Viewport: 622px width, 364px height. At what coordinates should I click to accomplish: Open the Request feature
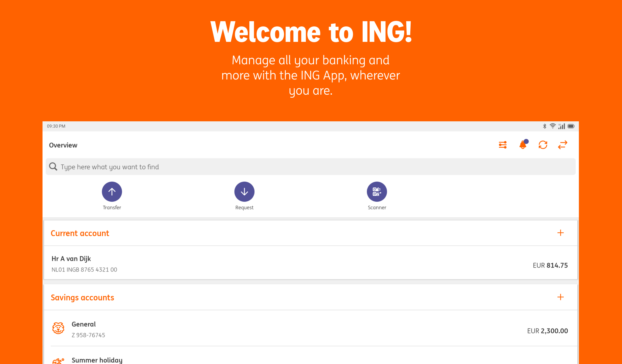click(244, 191)
